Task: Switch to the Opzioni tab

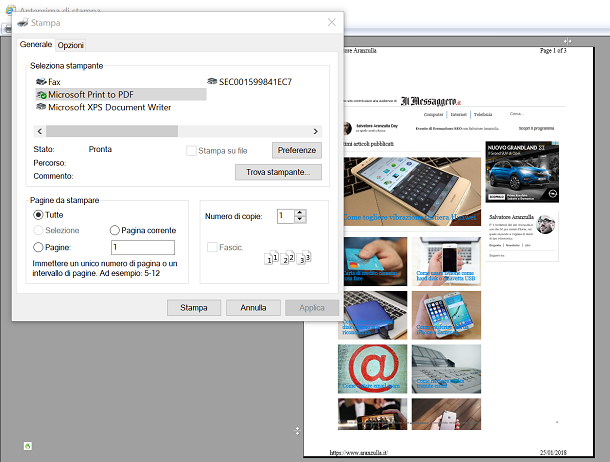Action: [x=71, y=45]
